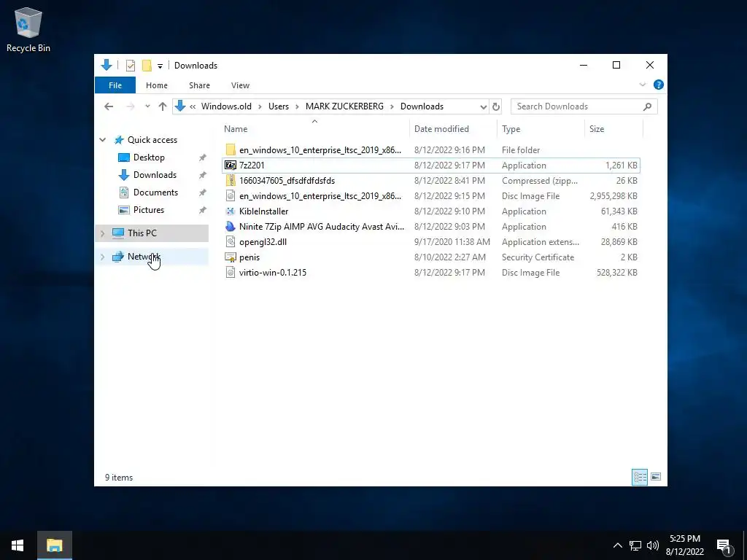Go up one folder level
This screenshot has width=747, height=560.
click(x=163, y=106)
